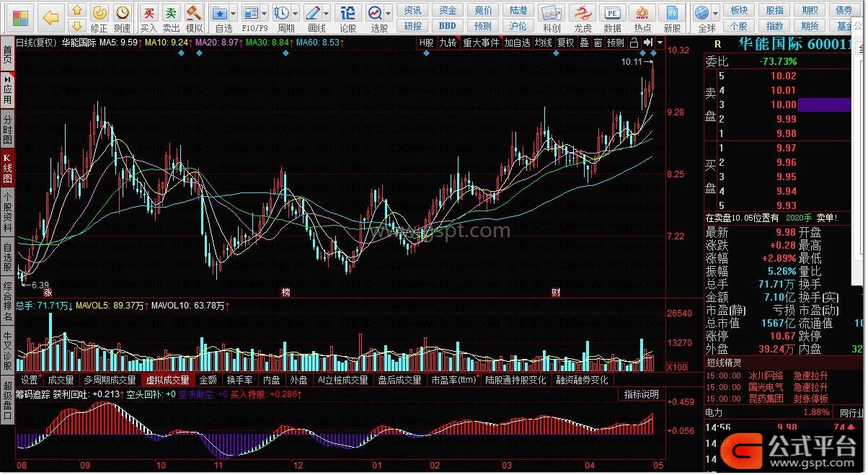Open the 科创 board chart icon
This screenshot has width=868, height=475.
[552, 13]
